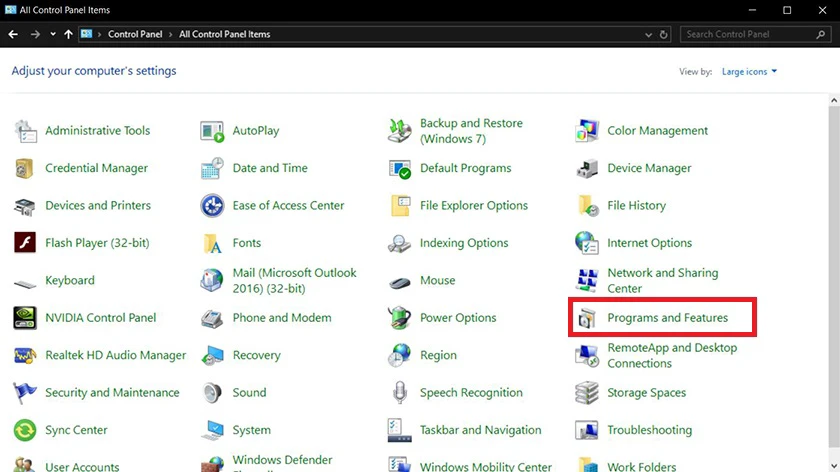Click the Ease of Access Center icon
The height and width of the screenshot is (472, 840).
(212, 206)
